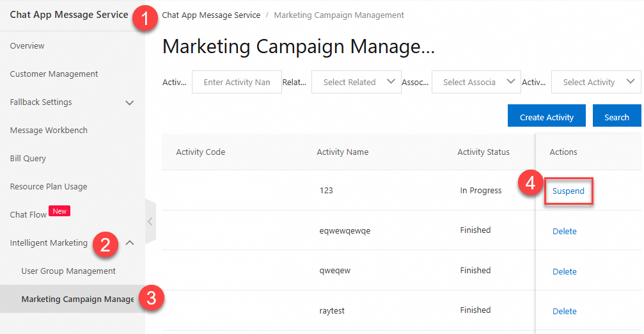Click the Enter Activity Name field
Viewport: 644px width, 334px height.
click(237, 82)
